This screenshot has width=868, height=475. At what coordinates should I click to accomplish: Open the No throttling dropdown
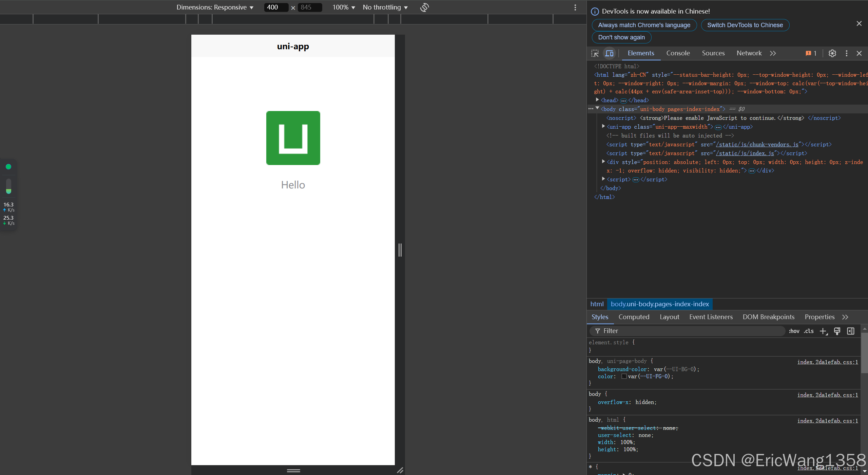(385, 7)
